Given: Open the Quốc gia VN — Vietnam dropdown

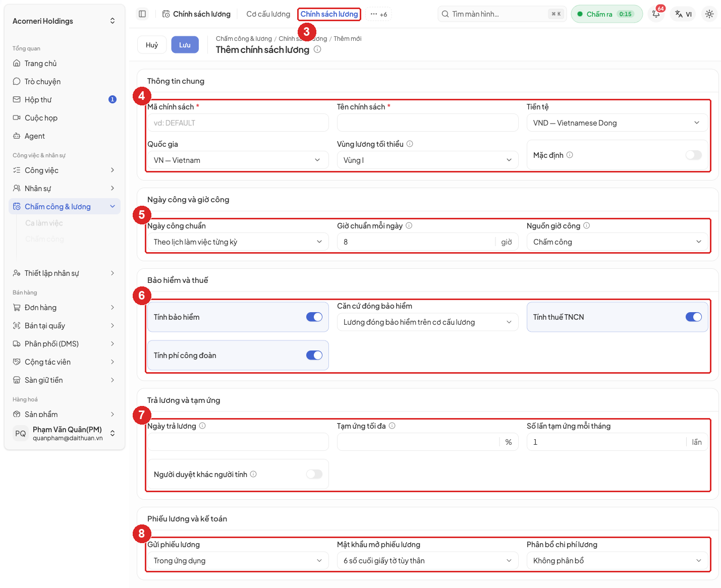Looking at the screenshot, I should (238, 160).
